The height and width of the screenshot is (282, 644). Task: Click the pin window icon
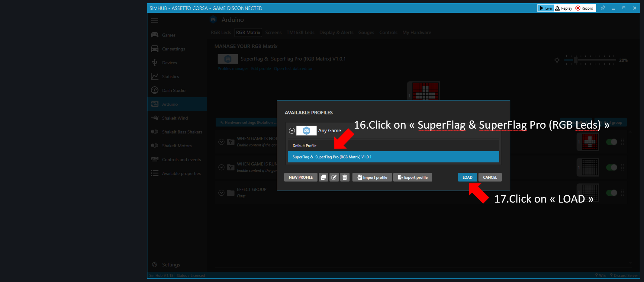coord(603,8)
